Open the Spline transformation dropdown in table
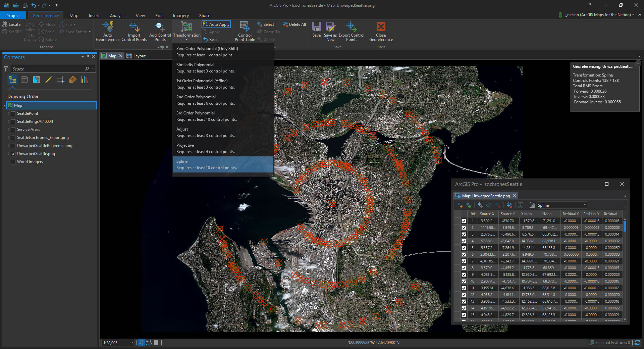 pyautogui.click(x=584, y=205)
